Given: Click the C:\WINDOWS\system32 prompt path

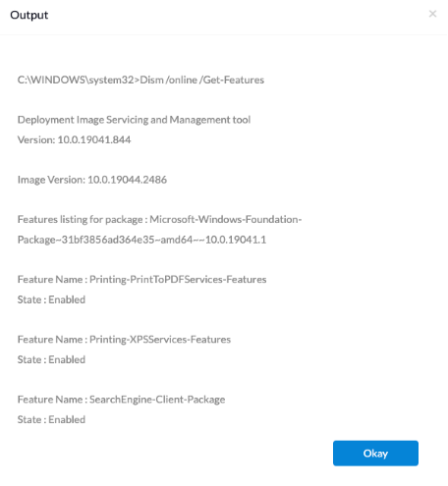Looking at the screenshot, I should 76,80.
